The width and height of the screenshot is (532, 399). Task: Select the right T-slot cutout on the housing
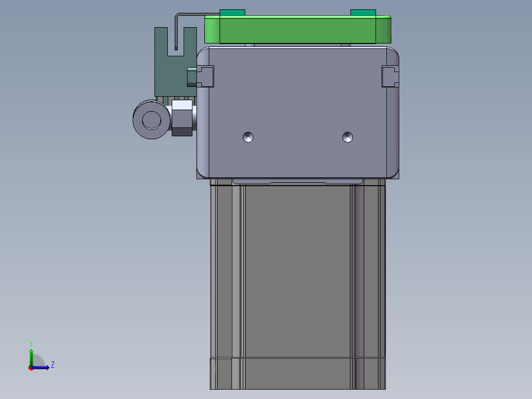click(390, 77)
